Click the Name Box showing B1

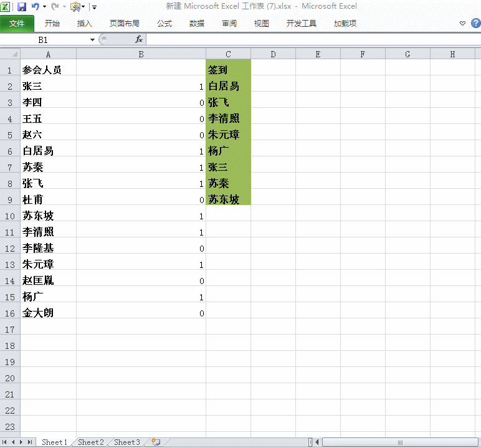[x=44, y=40]
